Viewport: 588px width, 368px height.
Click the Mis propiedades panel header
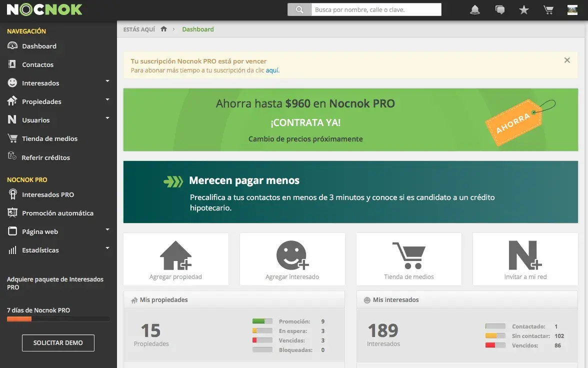coord(234,299)
